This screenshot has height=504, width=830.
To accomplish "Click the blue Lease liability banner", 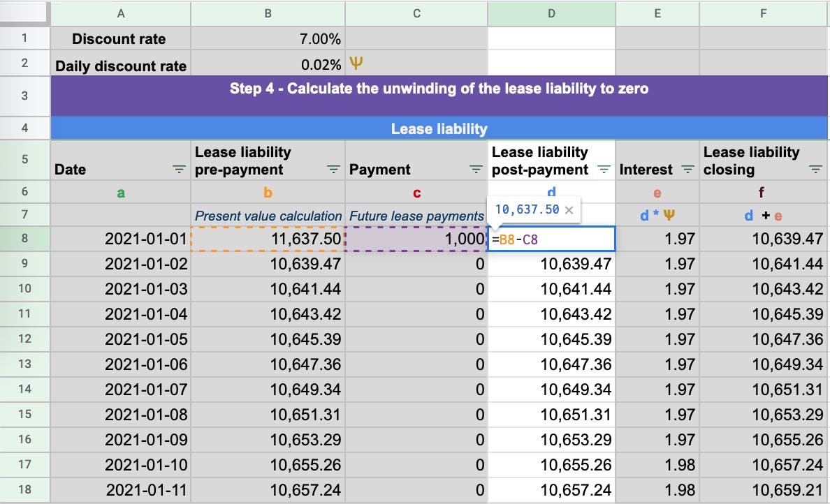I will click(x=439, y=128).
